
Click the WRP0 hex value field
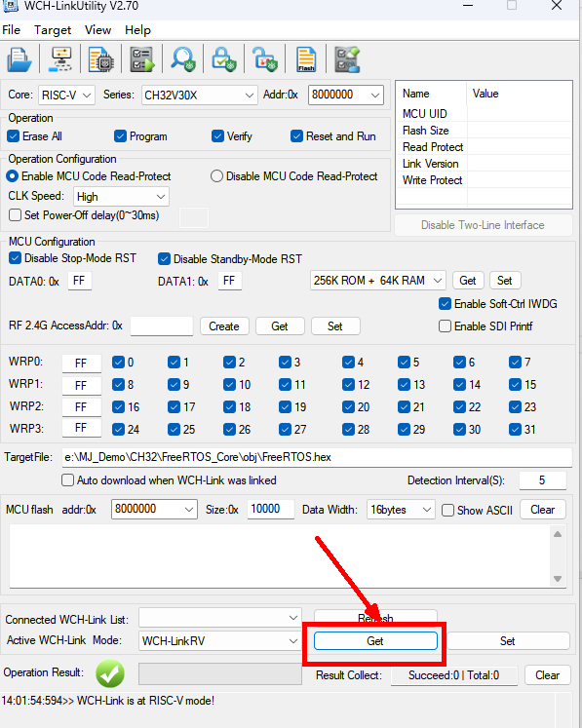(x=81, y=364)
